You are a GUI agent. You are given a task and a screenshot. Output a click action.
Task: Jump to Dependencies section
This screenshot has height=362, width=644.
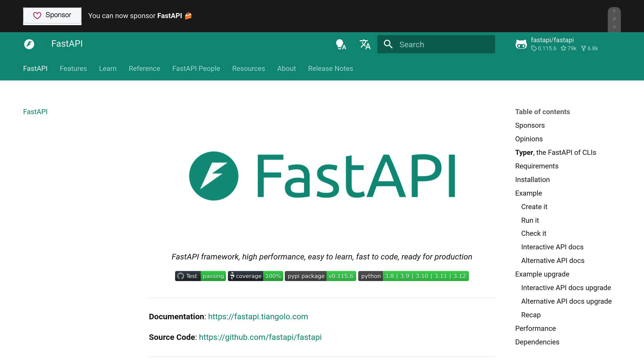point(537,342)
